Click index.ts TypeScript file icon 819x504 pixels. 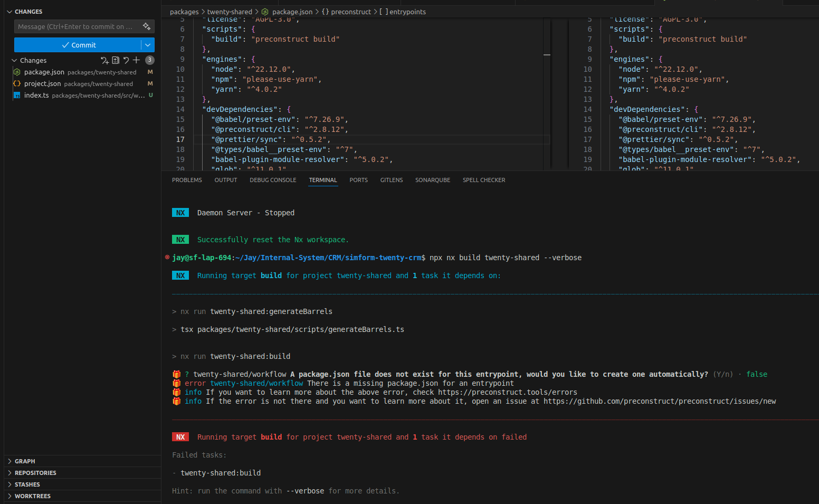17,95
